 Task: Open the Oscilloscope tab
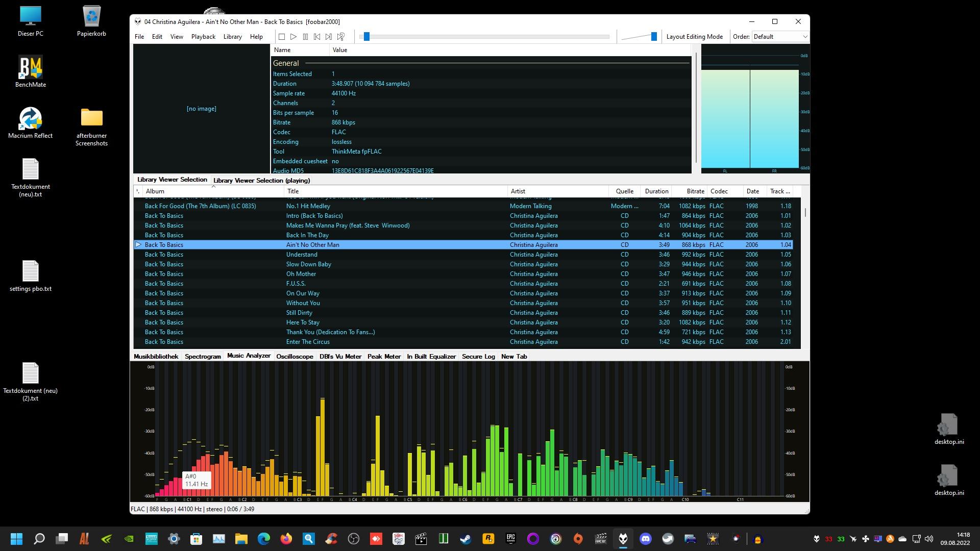[x=295, y=357]
